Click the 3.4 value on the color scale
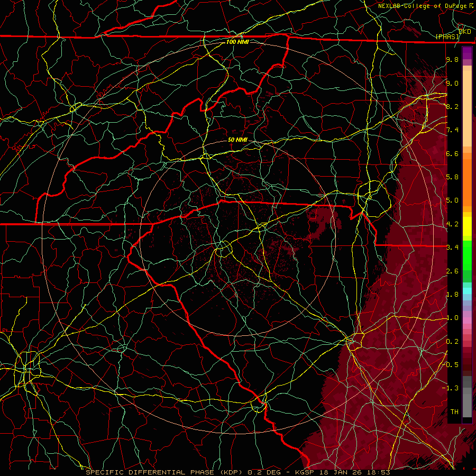476x476 pixels. click(x=452, y=248)
